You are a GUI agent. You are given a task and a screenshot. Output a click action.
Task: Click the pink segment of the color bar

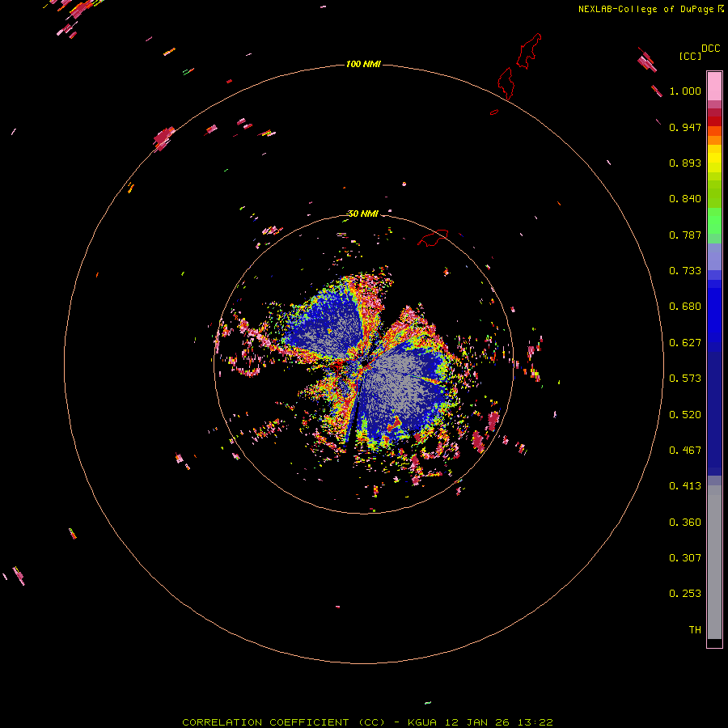714,86
